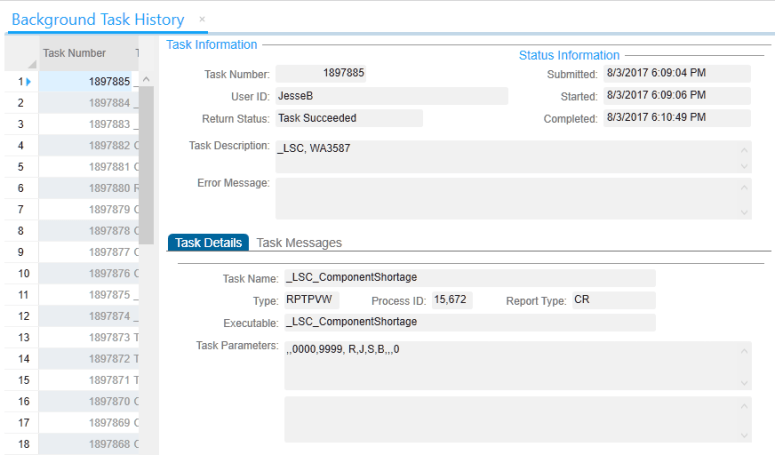Switch to the Task Details tab
Viewport: 775px width, 455px height.
[x=208, y=243]
